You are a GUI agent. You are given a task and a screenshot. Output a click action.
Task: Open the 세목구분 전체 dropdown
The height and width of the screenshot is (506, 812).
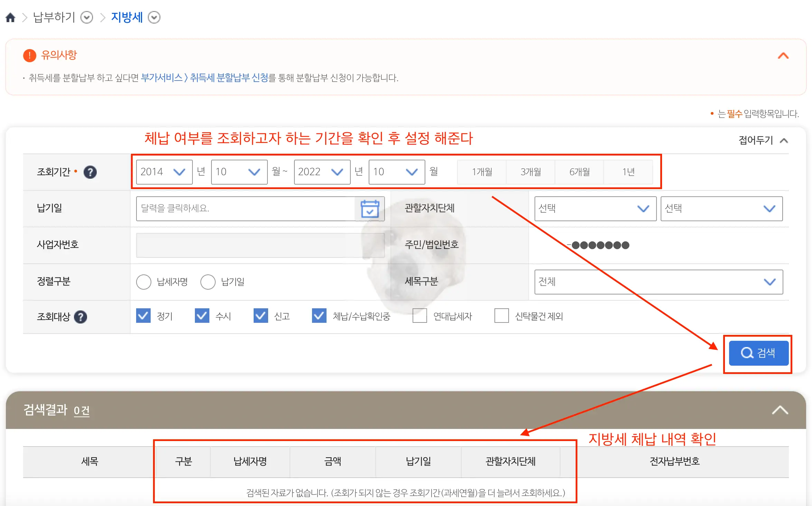[x=658, y=282]
